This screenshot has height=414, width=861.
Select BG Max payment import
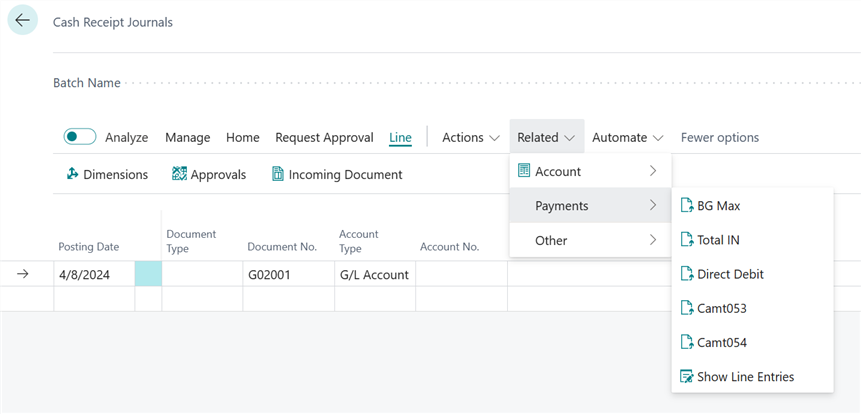[x=752, y=205]
